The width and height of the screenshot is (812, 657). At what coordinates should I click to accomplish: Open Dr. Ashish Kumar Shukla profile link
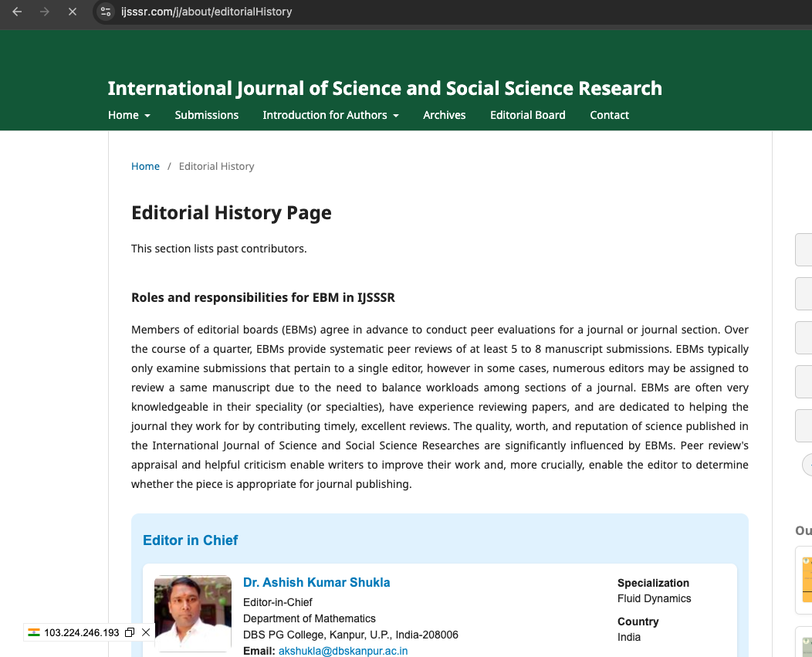[316, 583]
